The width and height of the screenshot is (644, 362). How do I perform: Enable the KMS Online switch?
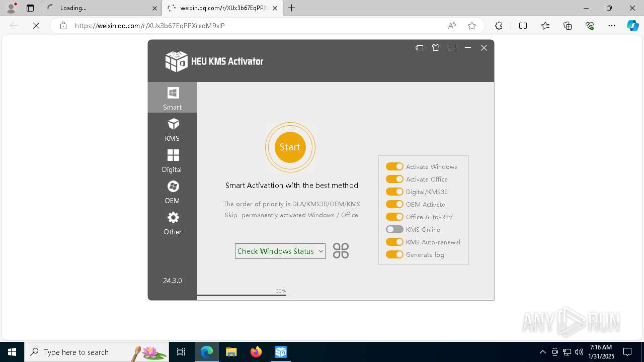pyautogui.click(x=394, y=229)
